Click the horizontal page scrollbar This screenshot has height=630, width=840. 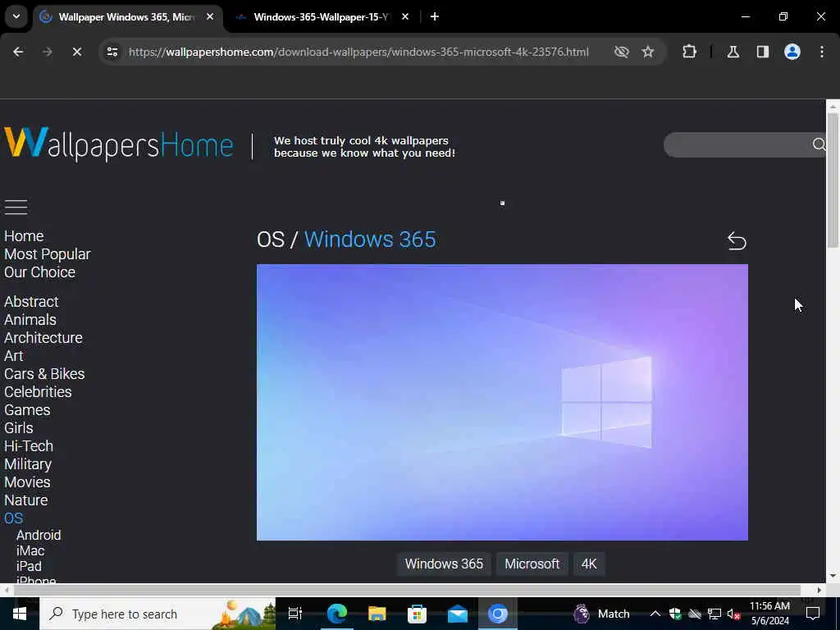pyautogui.click(x=407, y=590)
